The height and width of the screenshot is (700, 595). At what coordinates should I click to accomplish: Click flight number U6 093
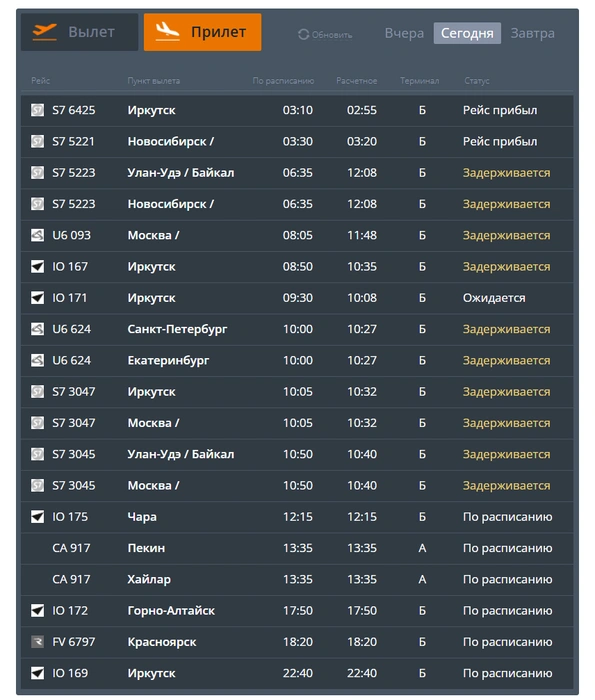point(71,235)
